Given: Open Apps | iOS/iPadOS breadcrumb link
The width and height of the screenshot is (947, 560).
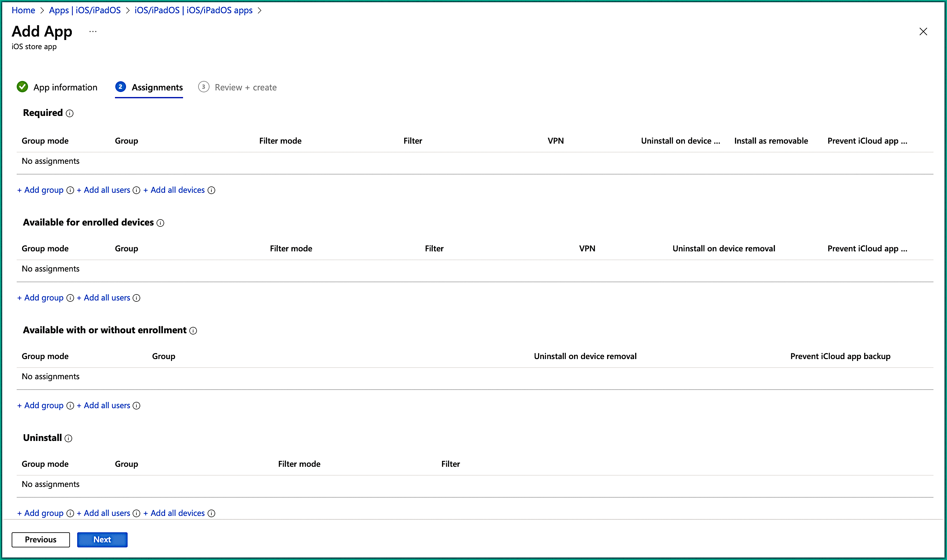Looking at the screenshot, I should 84,10.
